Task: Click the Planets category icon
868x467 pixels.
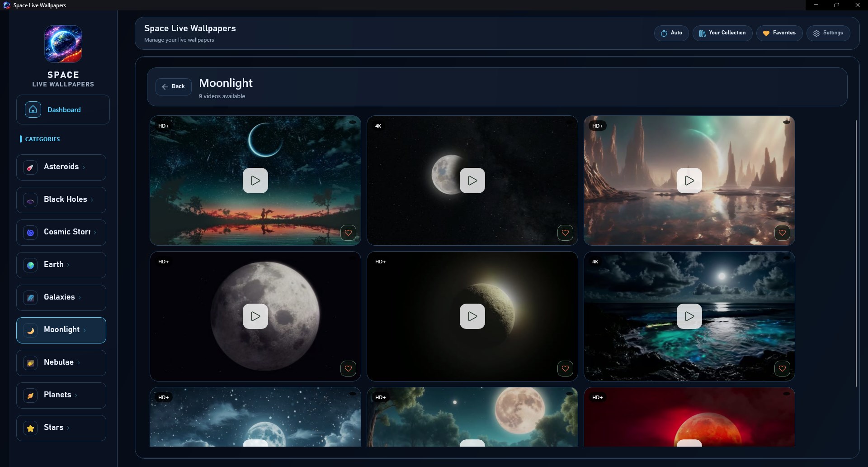Action: 30,396
